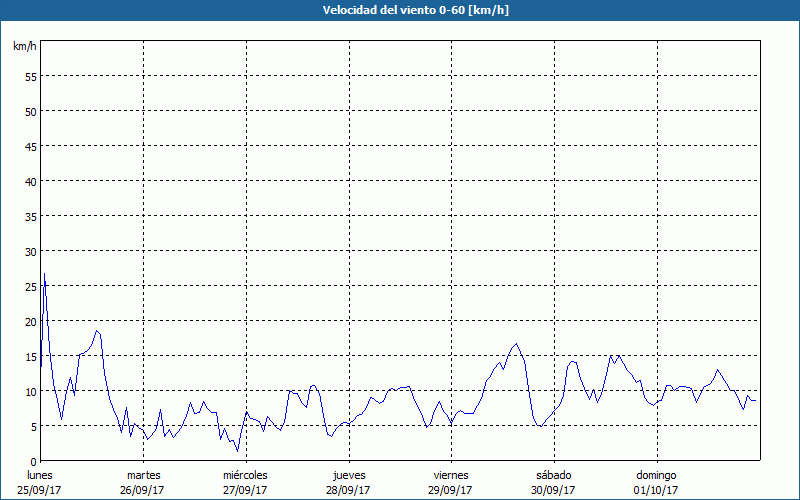Viewport: 800px width, 500px height.
Task: Click the 55 value on the y-axis
Action: (30, 76)
